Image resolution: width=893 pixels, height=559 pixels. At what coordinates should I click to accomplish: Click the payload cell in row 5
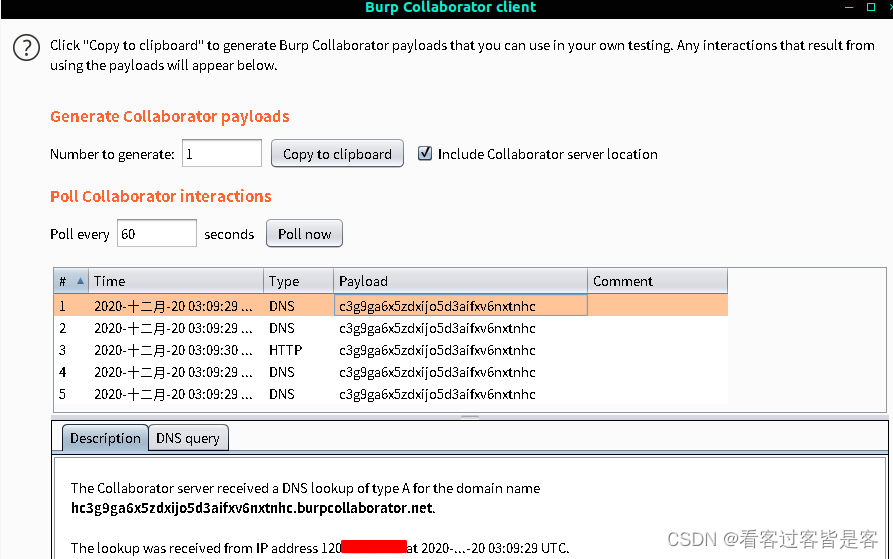(x=460, y=394)
